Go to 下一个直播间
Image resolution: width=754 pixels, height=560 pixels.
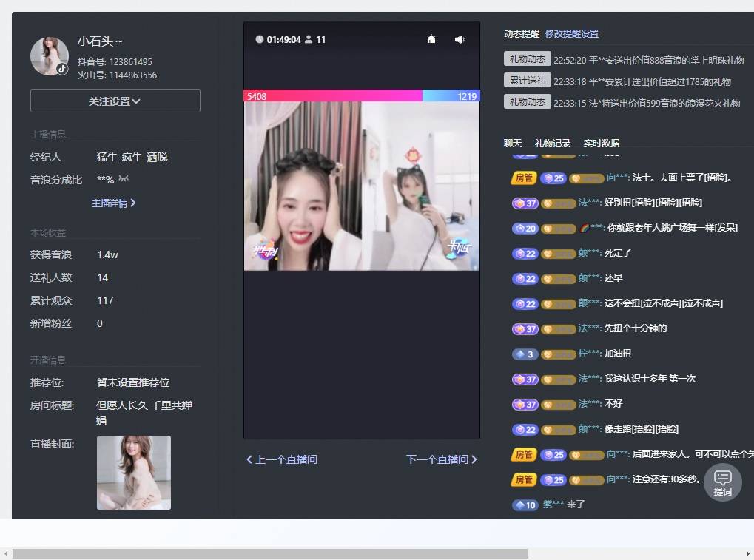coord(442,459)
